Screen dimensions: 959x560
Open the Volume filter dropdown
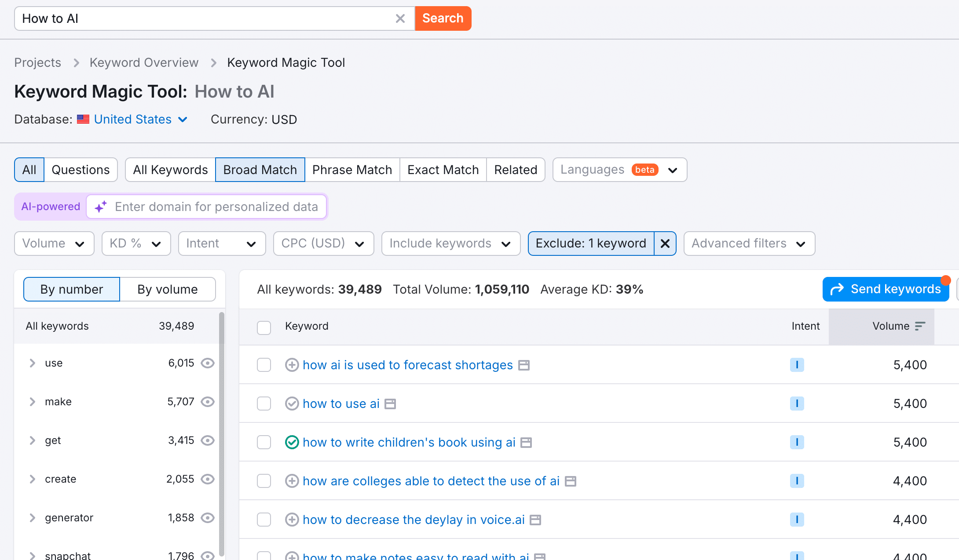pos(53,244)
